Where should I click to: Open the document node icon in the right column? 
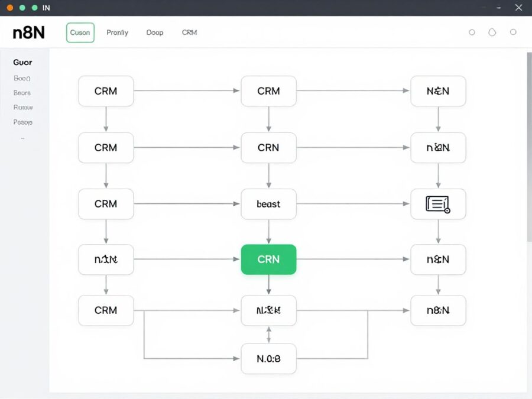438,204
